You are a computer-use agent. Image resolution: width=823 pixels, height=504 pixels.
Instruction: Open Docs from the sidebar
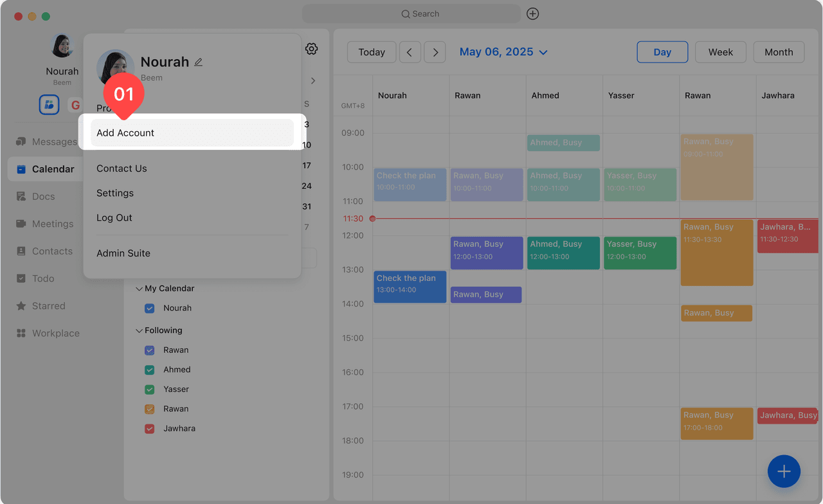pos(43,197)
